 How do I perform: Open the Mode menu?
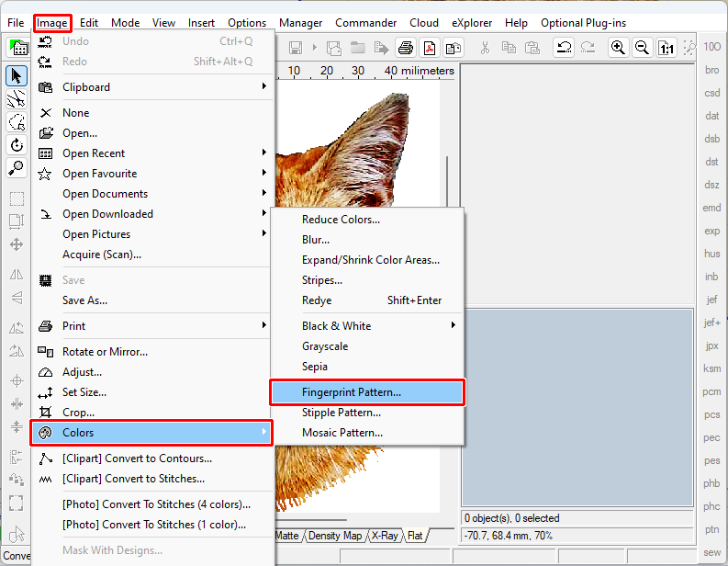click(x=126, y=23)
